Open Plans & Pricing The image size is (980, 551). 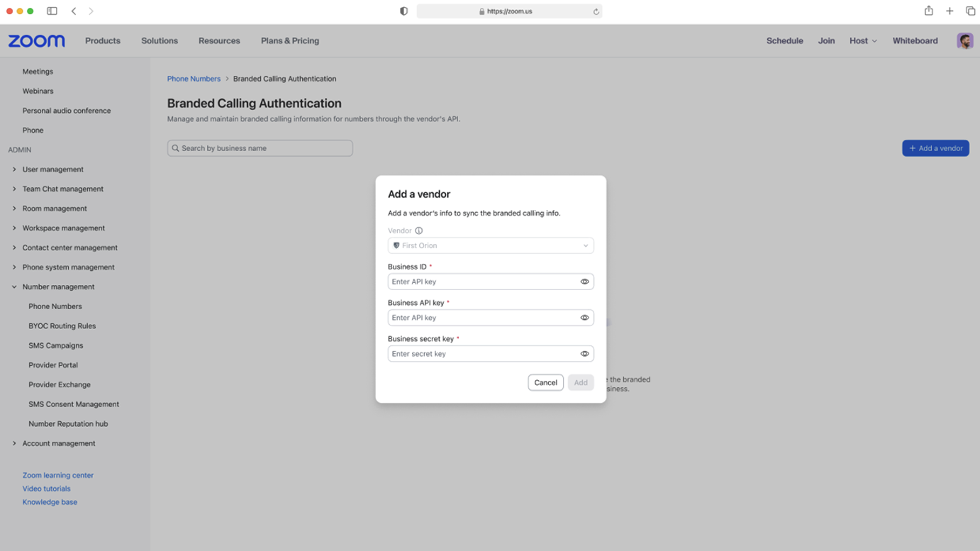click(290, 41)
